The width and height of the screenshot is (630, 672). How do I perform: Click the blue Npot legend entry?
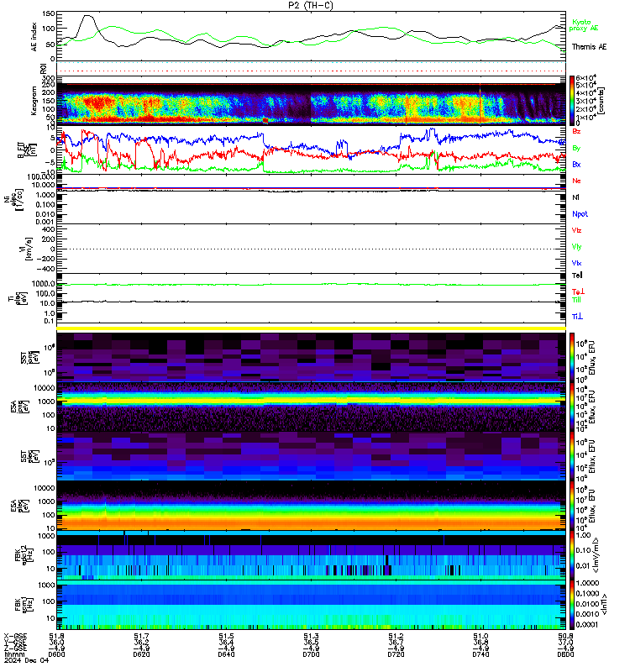[580, 214]
